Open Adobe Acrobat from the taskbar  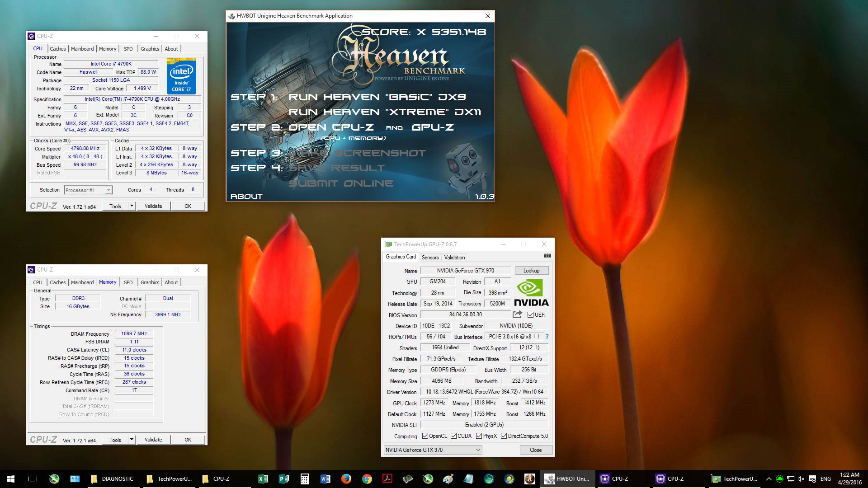[387, 479]
